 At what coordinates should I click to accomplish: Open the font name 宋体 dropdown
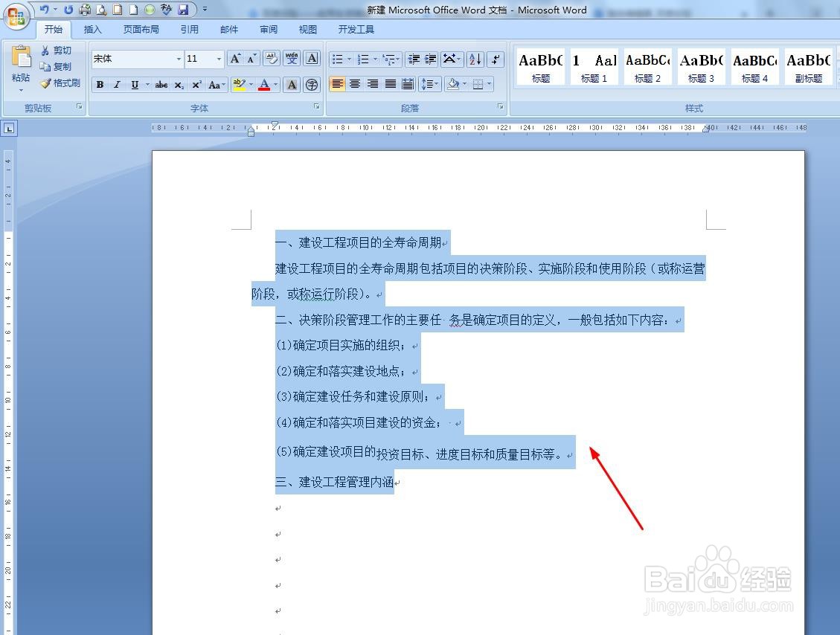[x=179, y=59]
